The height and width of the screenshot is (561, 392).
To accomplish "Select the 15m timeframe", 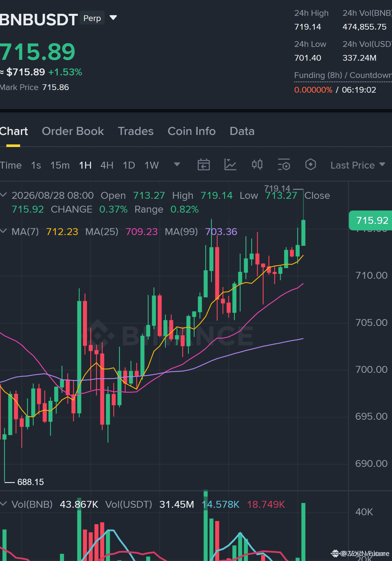I will pyautogui.click(x=60, y=165).
